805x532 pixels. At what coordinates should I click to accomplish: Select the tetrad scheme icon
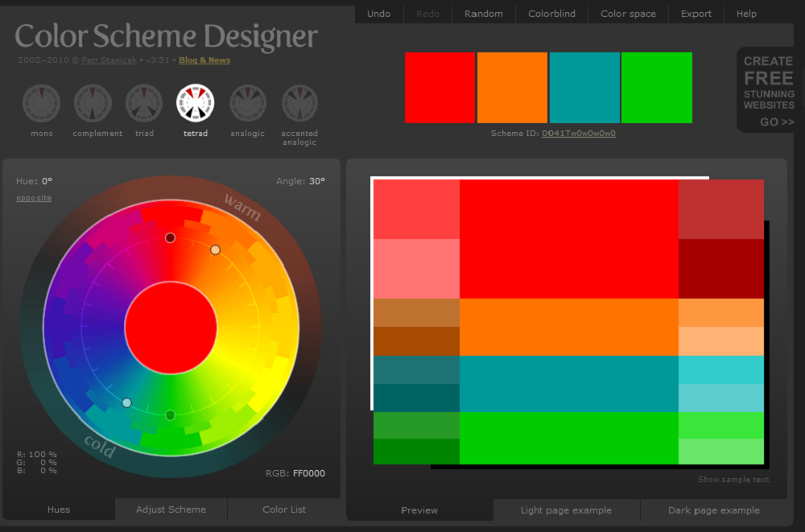pos(196,104)
